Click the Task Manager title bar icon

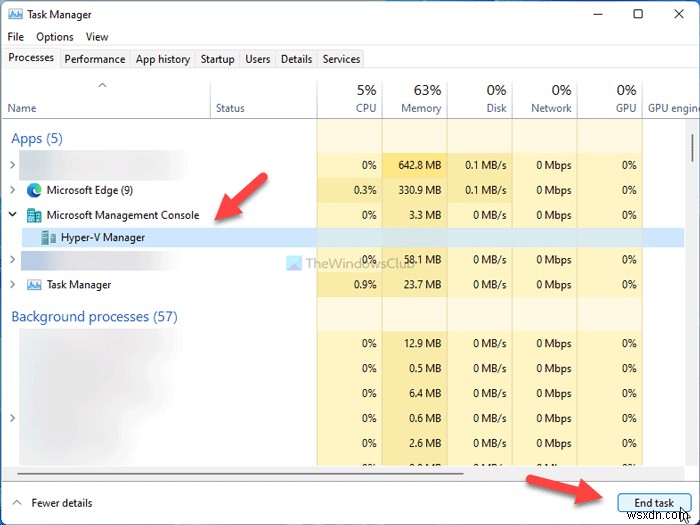15,14
